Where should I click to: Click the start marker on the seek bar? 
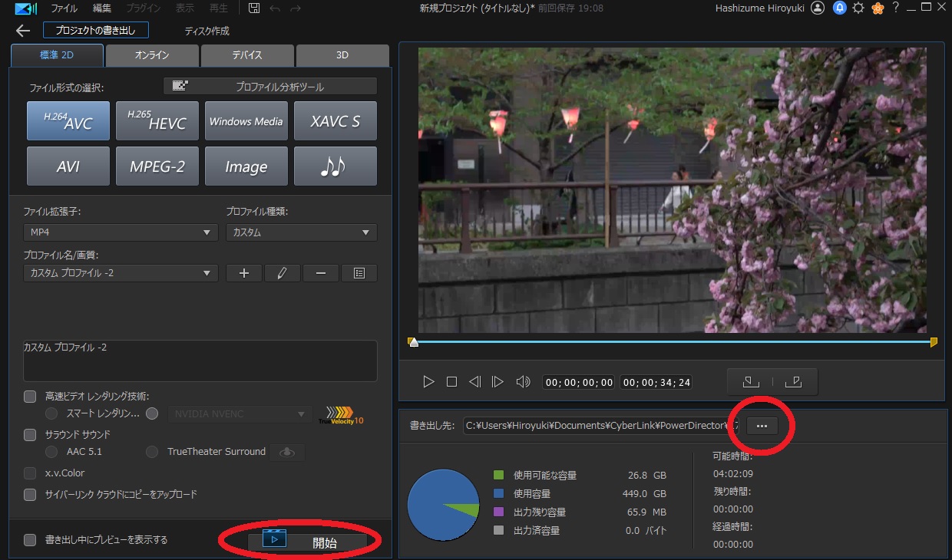(413, 342)
